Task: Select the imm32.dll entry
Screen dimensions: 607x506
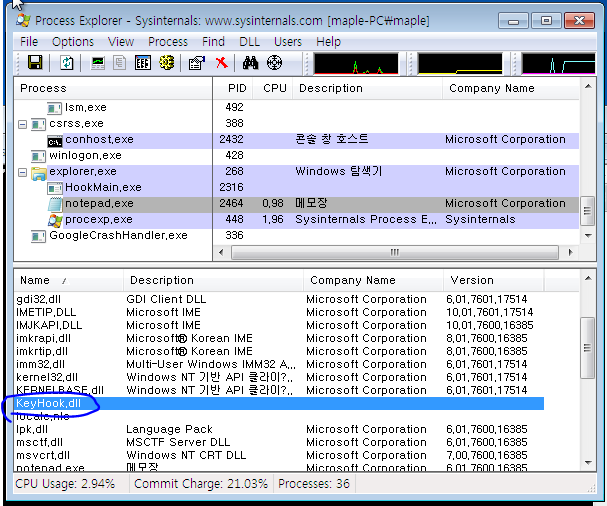Action: coord(279,364)
